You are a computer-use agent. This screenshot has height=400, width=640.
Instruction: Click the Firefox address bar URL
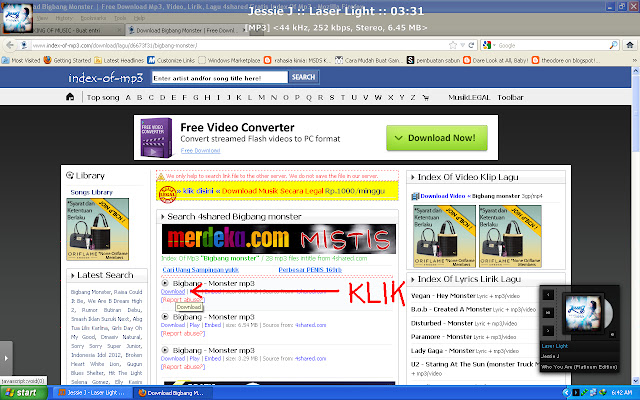click(115, 46)
